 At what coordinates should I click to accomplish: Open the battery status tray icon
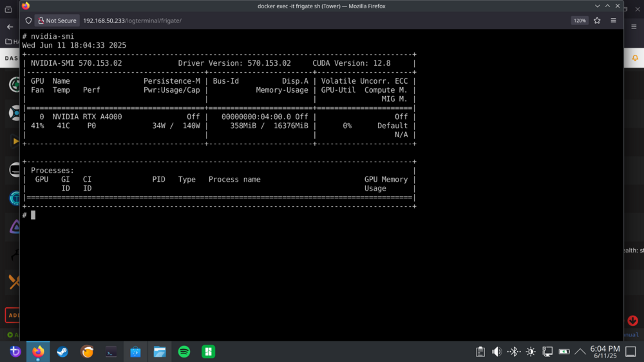564,352
